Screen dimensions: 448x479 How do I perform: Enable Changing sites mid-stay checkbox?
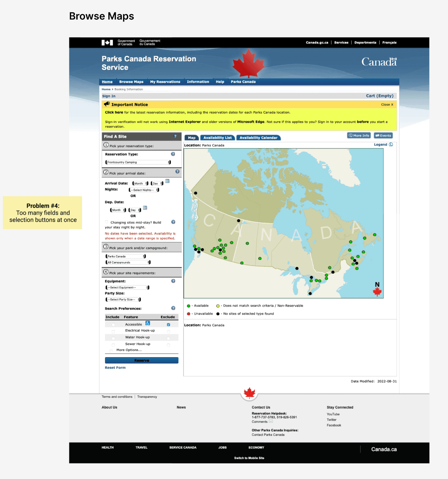pyautogui.click(x=106, y=222)
